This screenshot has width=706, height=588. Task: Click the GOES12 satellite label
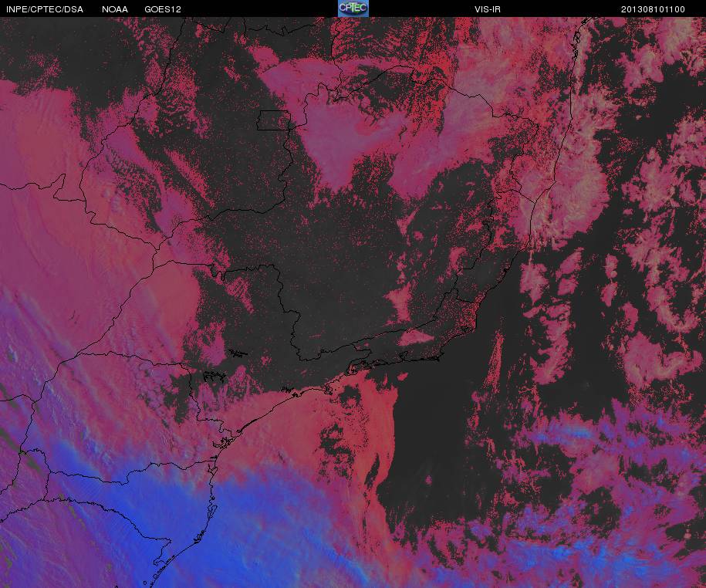[x=163, y=9]
